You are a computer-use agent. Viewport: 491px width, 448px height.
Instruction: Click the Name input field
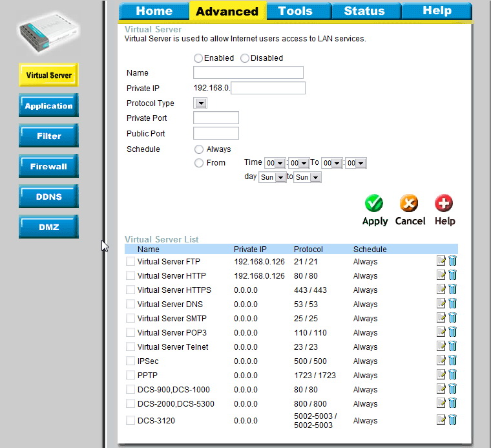tap(248, 72)
